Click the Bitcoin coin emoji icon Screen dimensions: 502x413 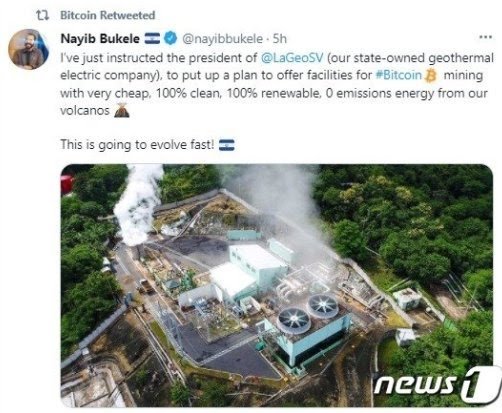[x=431, y=76]
